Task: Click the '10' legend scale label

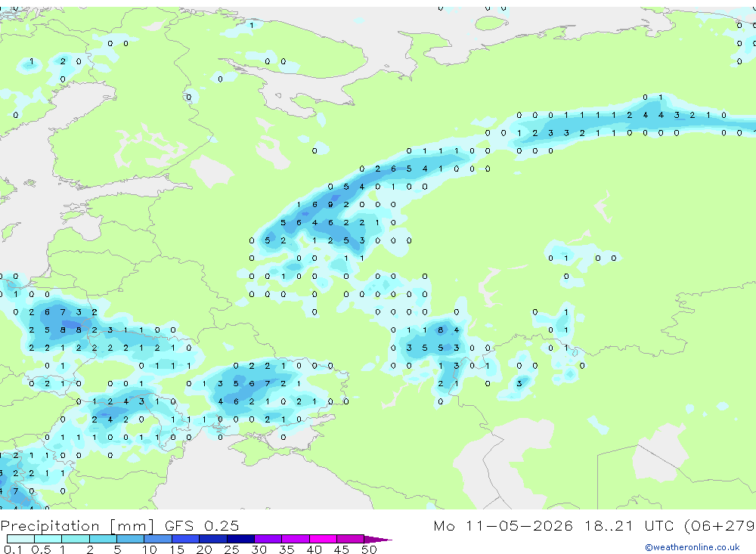Action: pyautogui.click(x=149, y=549)
